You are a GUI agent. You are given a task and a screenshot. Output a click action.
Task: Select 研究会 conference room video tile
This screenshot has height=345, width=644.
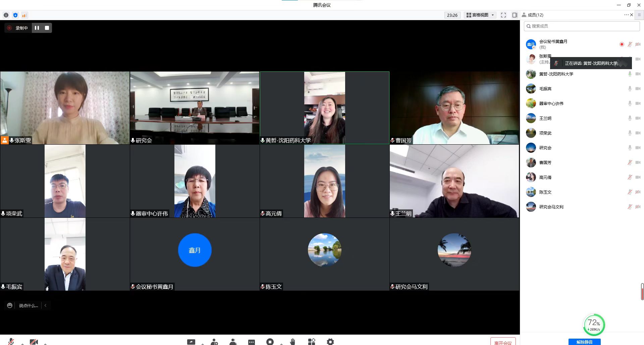[x=195, y=108]
